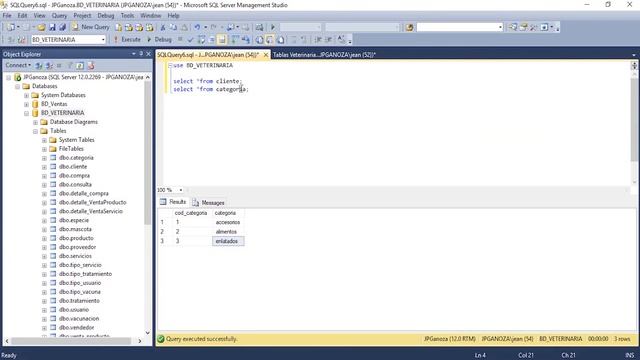Image resolution: width=640 pixels, height=360 pixels.
Task: Click the Properties Window wrench icon
Action: (x=533, y=27)
